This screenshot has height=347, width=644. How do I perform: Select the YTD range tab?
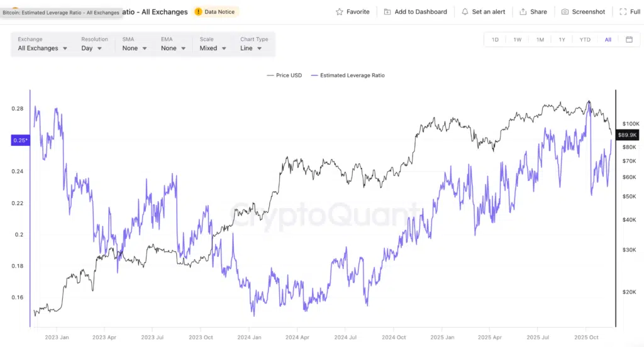coord(585,40)
